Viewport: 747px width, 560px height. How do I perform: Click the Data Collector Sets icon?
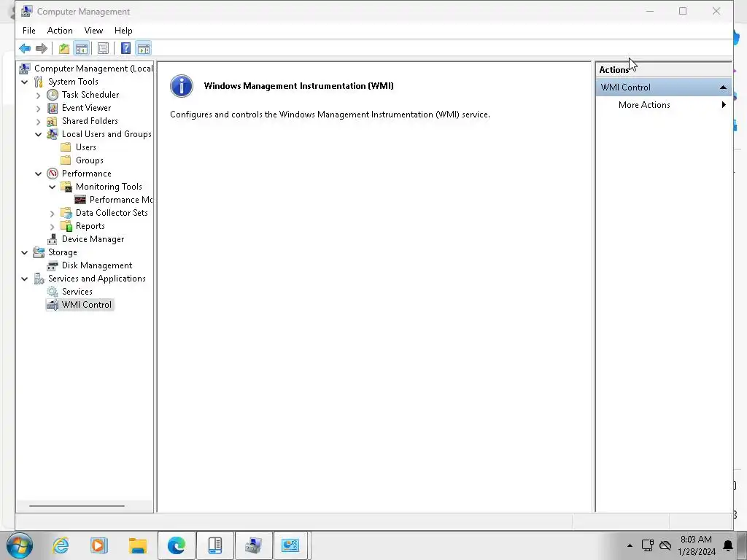(66, 213)
